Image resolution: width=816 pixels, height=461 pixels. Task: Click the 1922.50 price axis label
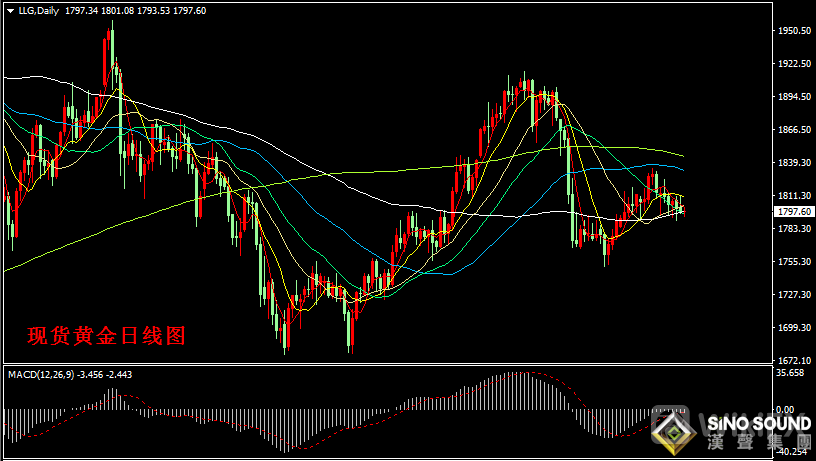point(794,64)
